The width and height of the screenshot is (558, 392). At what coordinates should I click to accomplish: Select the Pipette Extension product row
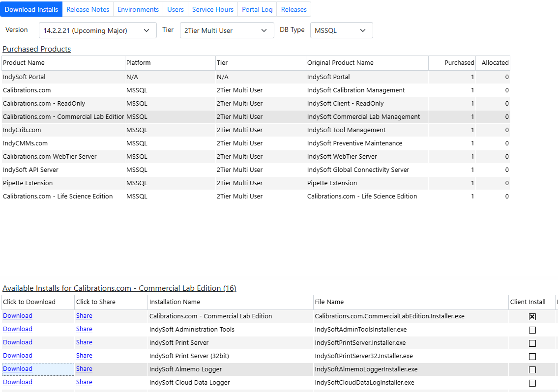click(x=28, y=183)
